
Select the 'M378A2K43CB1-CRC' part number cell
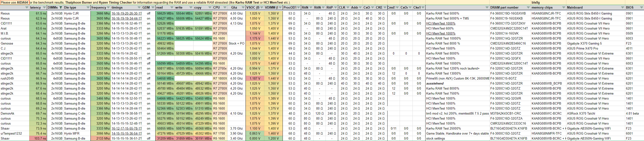510,113
